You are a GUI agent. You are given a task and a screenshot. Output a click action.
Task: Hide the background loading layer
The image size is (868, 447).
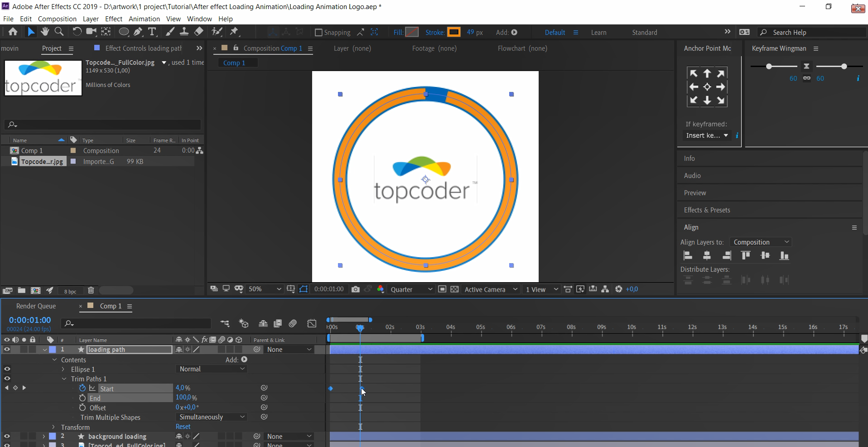pyautogui.click(x=7, y=436)
